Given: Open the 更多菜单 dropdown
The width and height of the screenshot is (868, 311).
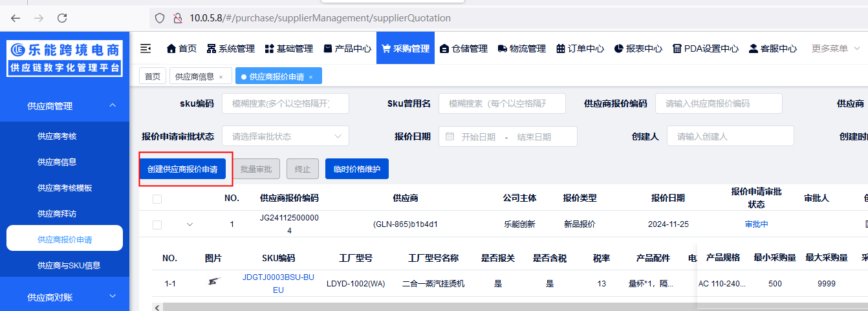Looking at the screenshot, I should point(834,48).
